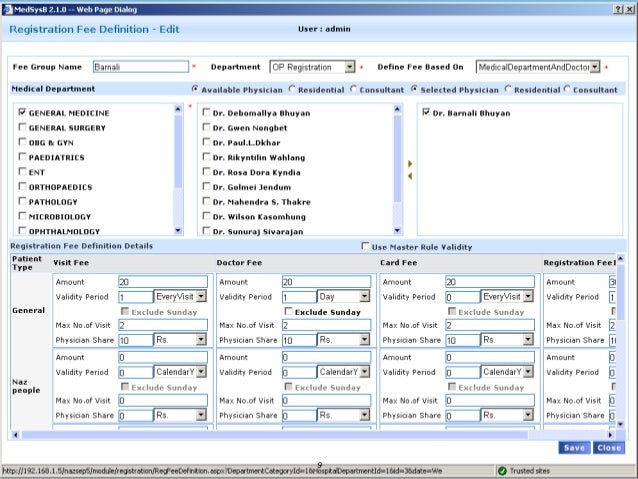Toggle Exclude Sunday under General Doctor Fee
The image size is (638, 479).
tap(288, 311)
